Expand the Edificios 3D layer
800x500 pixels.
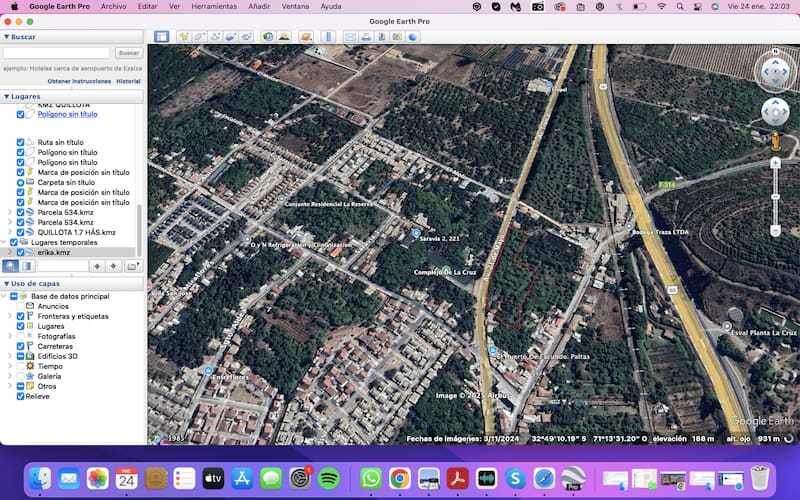pyautogui.click(x=10, y=356)
